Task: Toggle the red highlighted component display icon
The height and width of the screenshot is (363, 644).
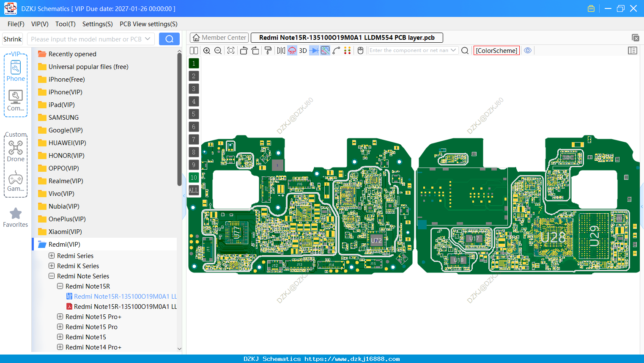Action: [292, 50]
